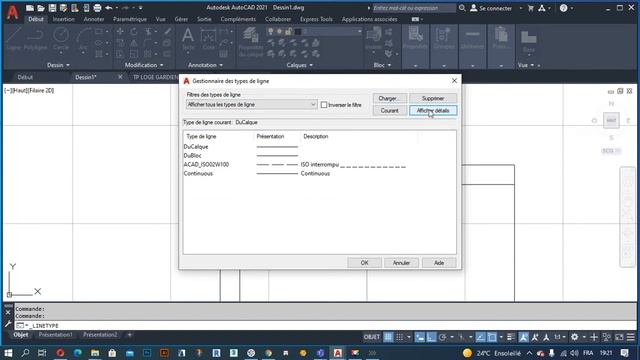This screenshot has height=360, width=640.
Task: Click the search magnifier in title bar
Action: [x=462, y=8]
